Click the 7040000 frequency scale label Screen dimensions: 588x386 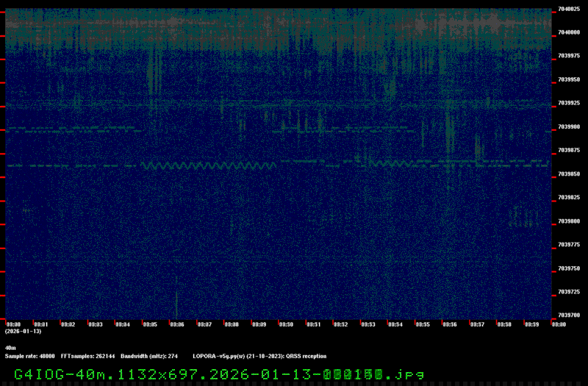click(x=568, y=32)
